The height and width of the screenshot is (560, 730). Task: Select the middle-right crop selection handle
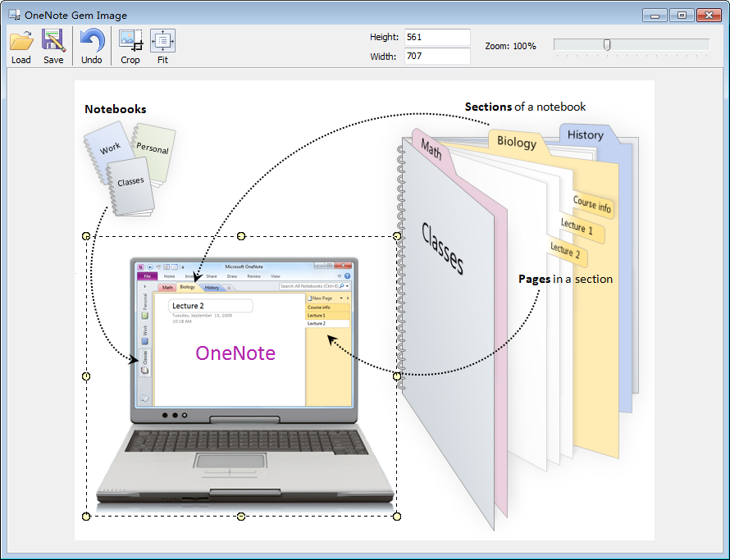point(397,376)
